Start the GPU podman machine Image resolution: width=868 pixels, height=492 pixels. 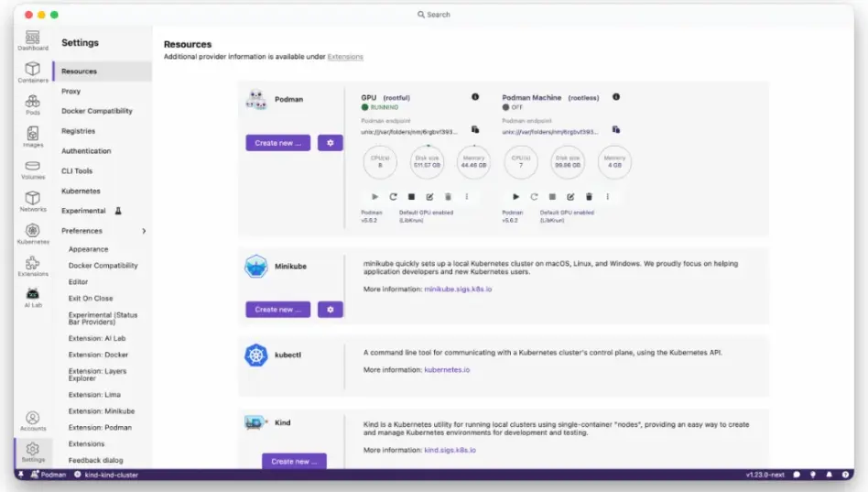[x=374, y=197]
